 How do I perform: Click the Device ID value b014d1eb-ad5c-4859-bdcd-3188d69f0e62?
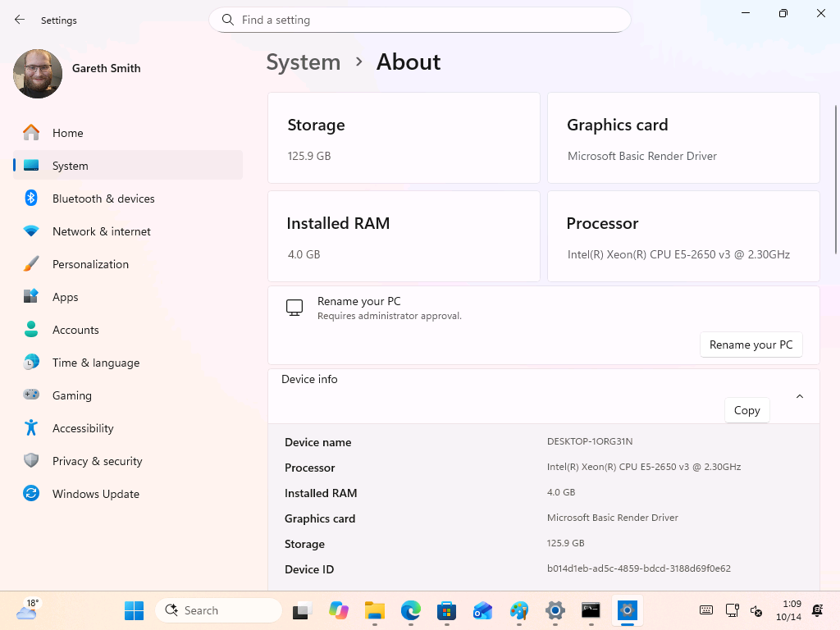[x=638, y=568]
